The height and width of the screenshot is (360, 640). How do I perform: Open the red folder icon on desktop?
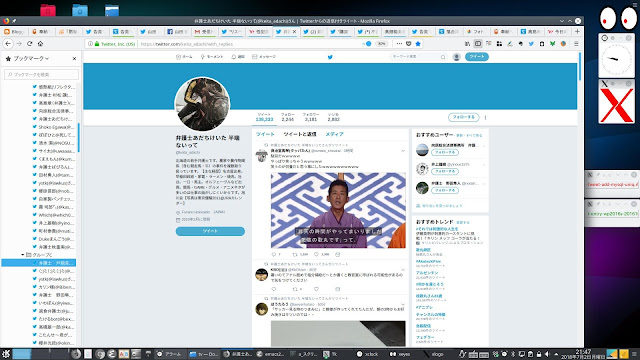48,10
